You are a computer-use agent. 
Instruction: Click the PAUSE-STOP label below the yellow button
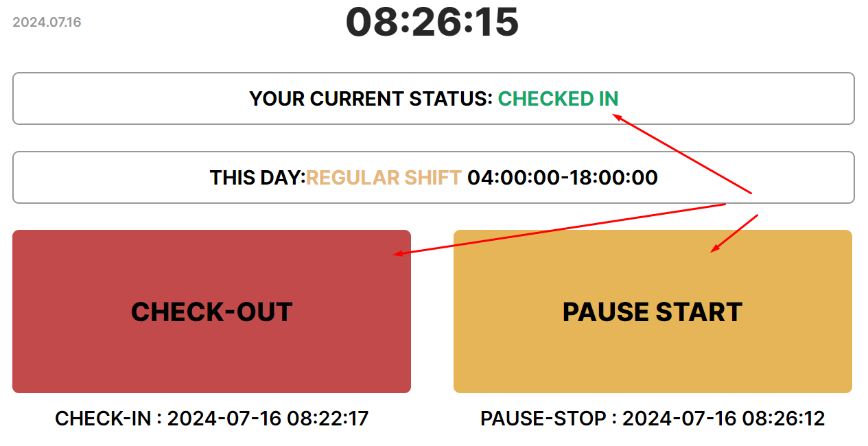tap(543, 419)
